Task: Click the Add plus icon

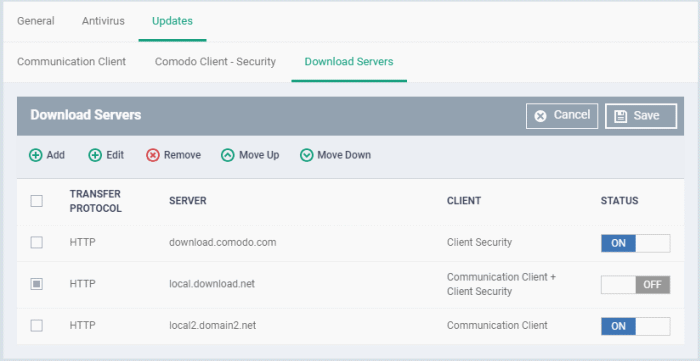Action: coord(36,155)
